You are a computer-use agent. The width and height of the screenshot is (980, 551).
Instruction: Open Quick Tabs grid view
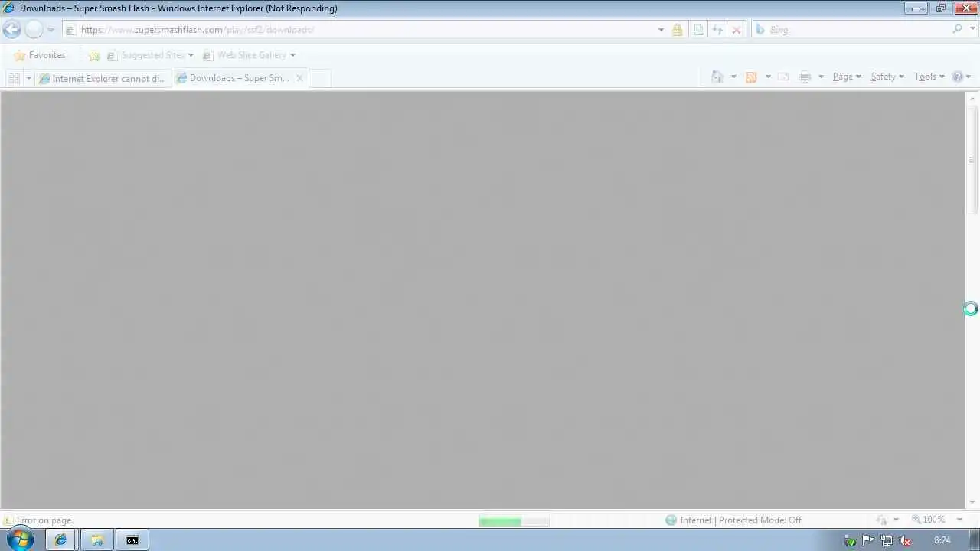pyautogui.click(x=14, y=78)
